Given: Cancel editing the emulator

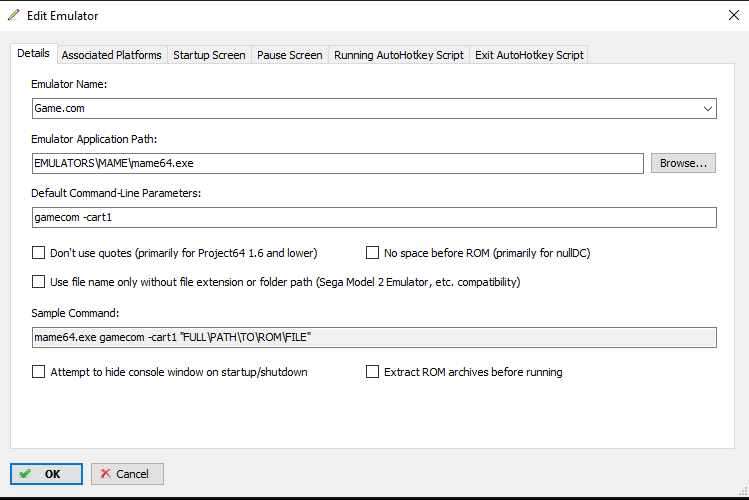Looking at the screenshot, I should pos(127,474).
